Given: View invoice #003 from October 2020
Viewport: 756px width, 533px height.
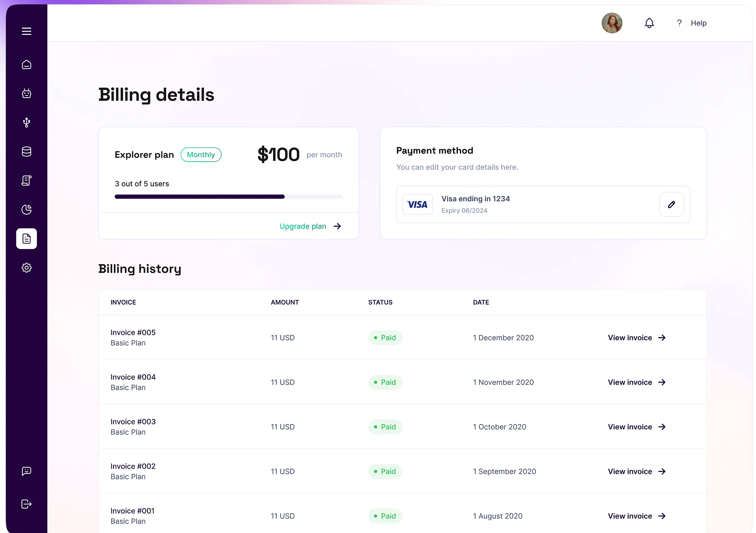Looking at the screenshot, I should [x=636, y=427].
